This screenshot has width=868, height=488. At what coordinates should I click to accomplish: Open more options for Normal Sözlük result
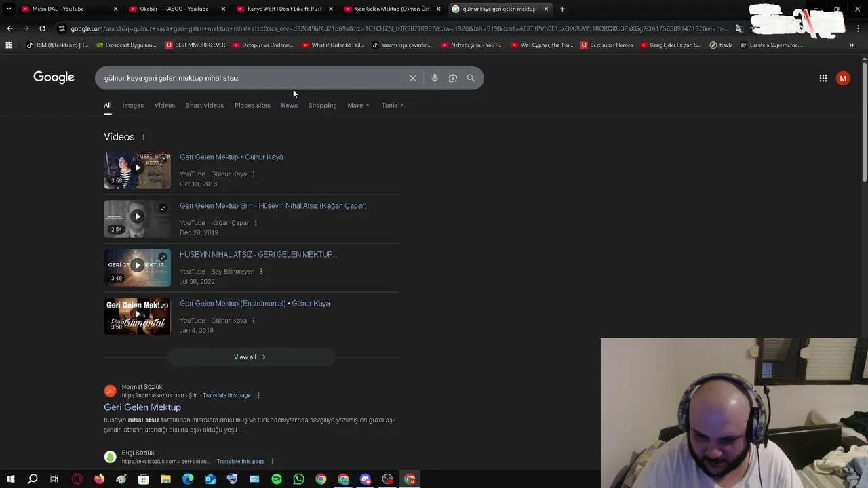[x=258, y=395]
